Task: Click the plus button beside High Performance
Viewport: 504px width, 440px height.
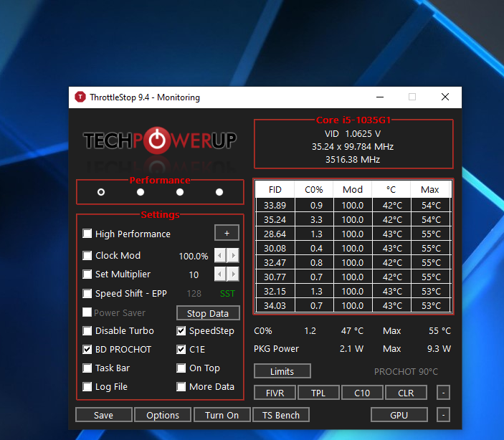Action: point(227,233)
